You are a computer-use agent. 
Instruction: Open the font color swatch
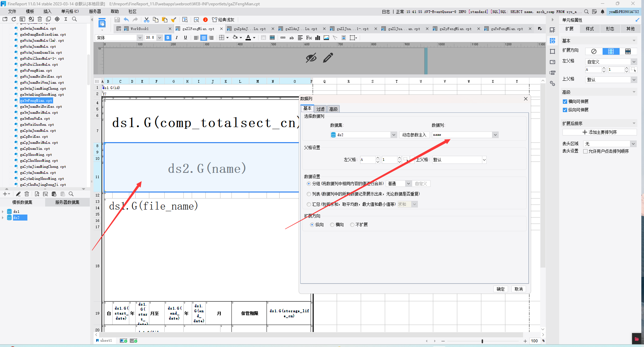248,38
